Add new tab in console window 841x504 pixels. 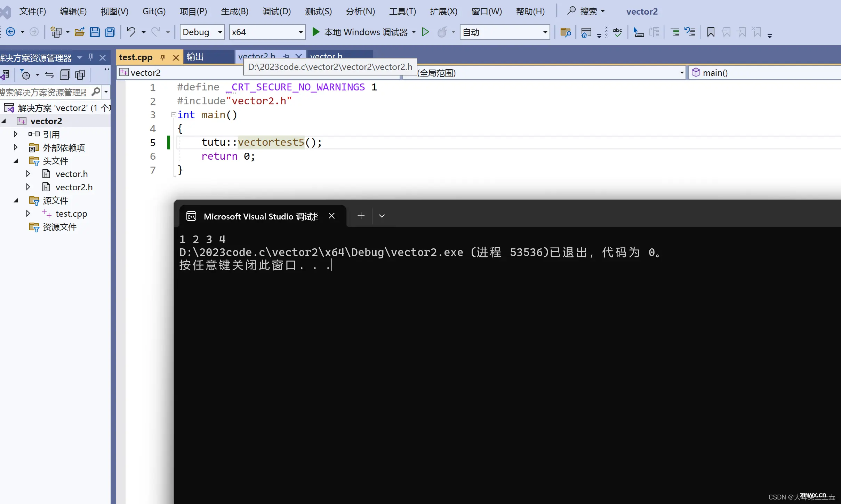[361, 216]
